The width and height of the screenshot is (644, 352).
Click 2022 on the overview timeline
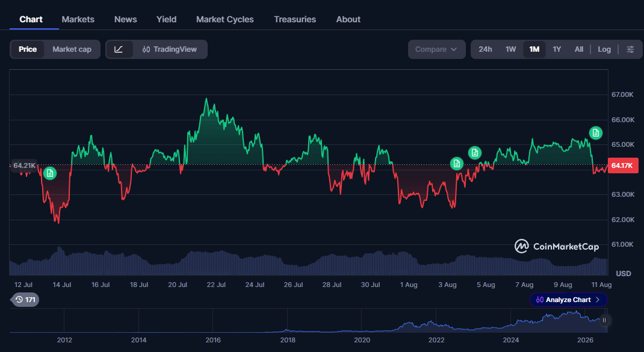tap(436, 340)
